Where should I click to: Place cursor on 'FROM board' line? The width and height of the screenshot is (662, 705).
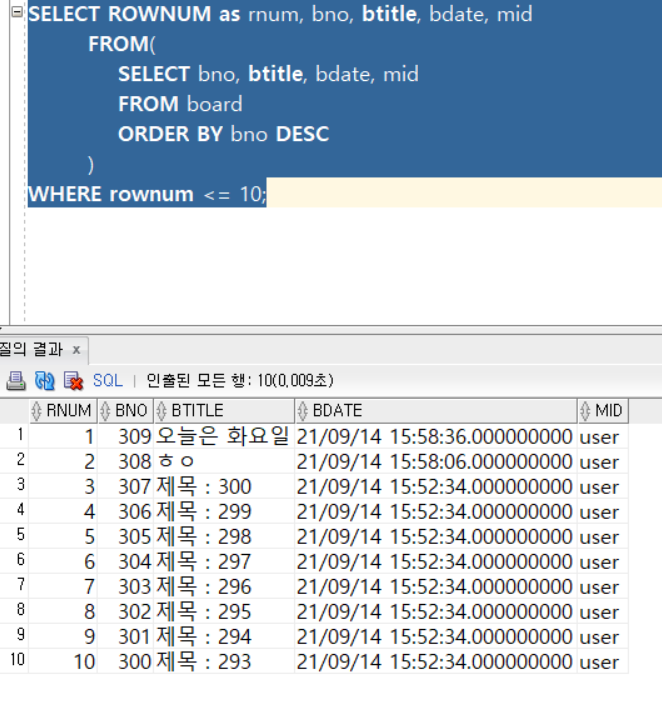tap(180, 104)
